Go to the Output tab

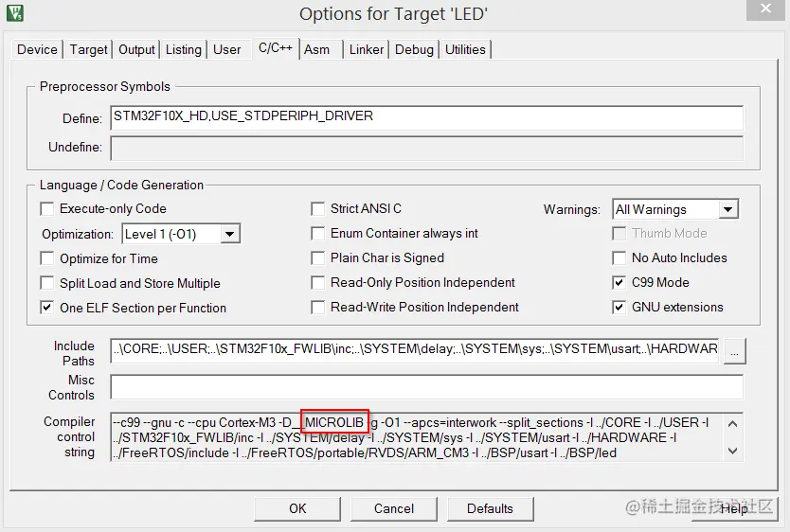coord(136,49)
